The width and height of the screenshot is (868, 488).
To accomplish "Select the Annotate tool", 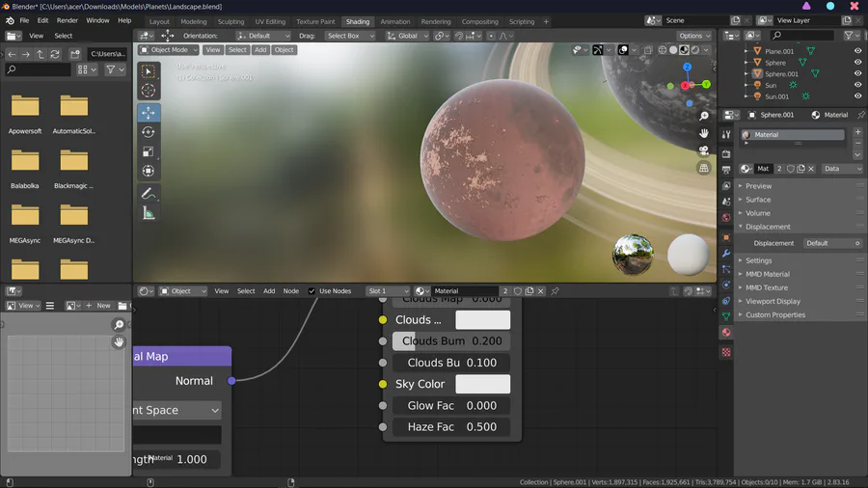I will pos(149,194).
